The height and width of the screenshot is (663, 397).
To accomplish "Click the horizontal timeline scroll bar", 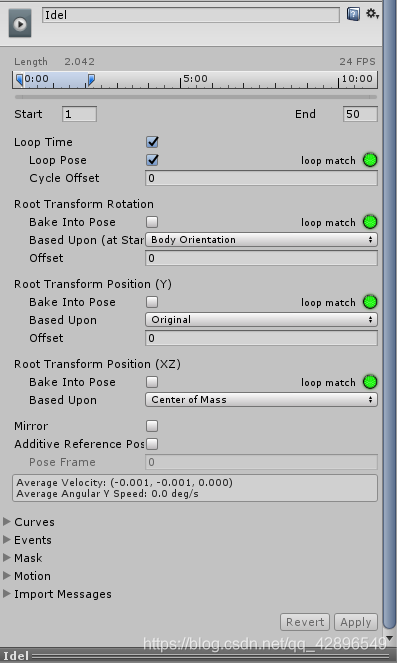I will pos(195,97).
